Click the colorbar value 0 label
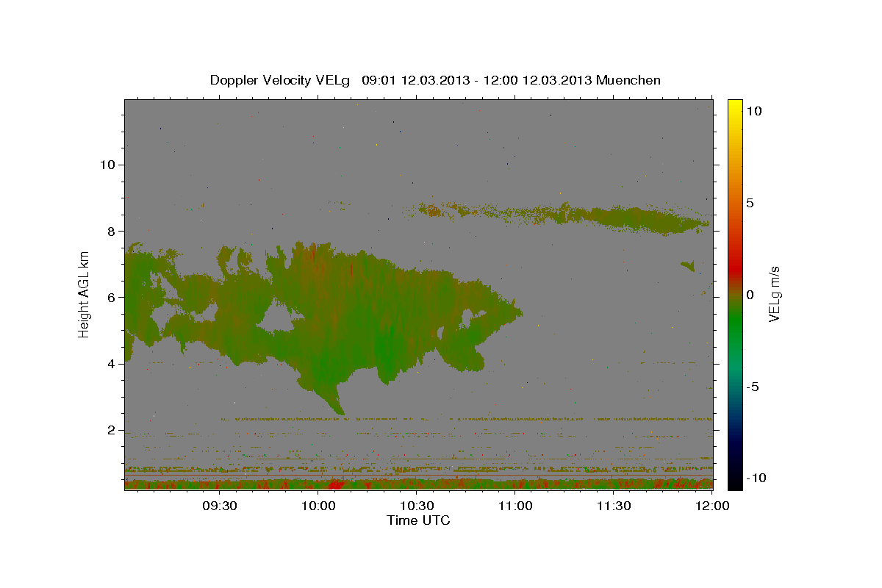 click(750, 295)
